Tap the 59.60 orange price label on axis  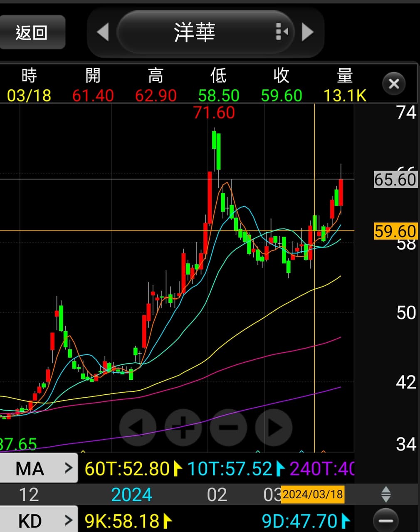tap(395, 231)
